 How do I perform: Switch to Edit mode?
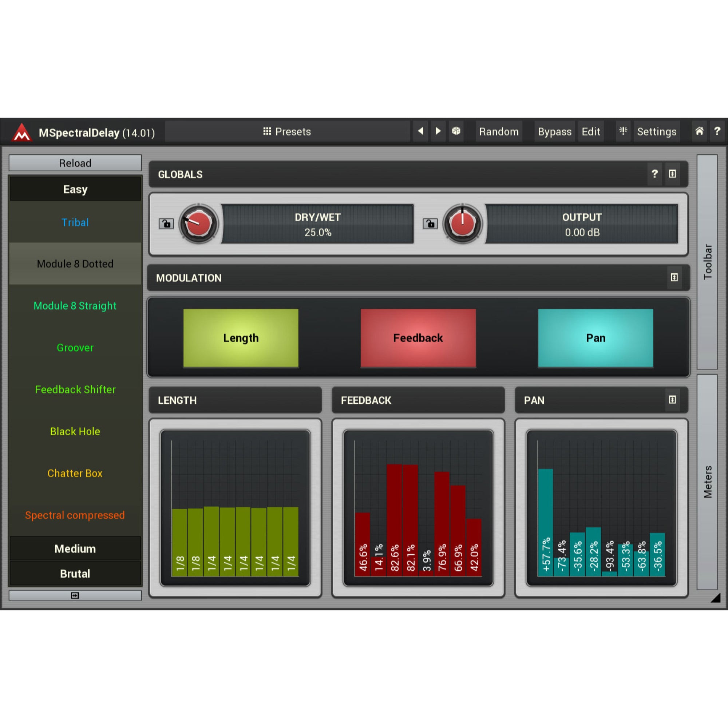[591, 131]
